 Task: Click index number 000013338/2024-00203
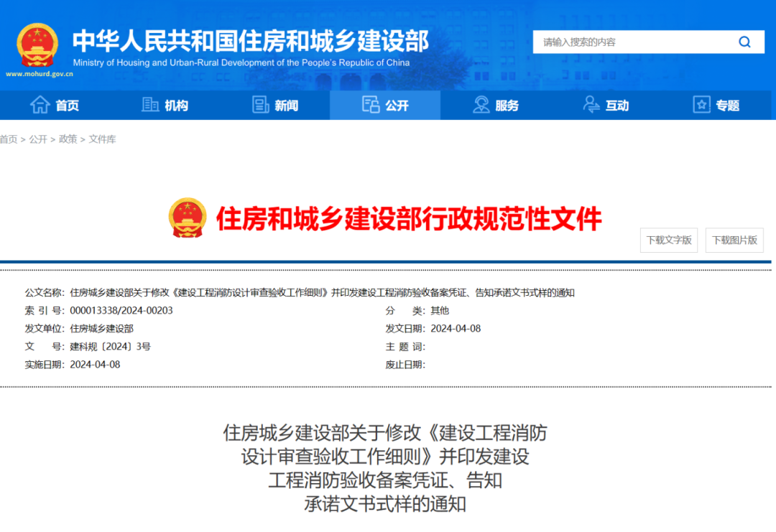coord(121,310)
